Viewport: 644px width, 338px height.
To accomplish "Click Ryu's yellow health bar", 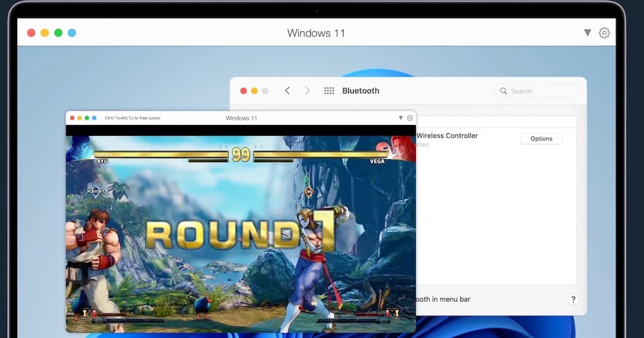I will 161,154.
